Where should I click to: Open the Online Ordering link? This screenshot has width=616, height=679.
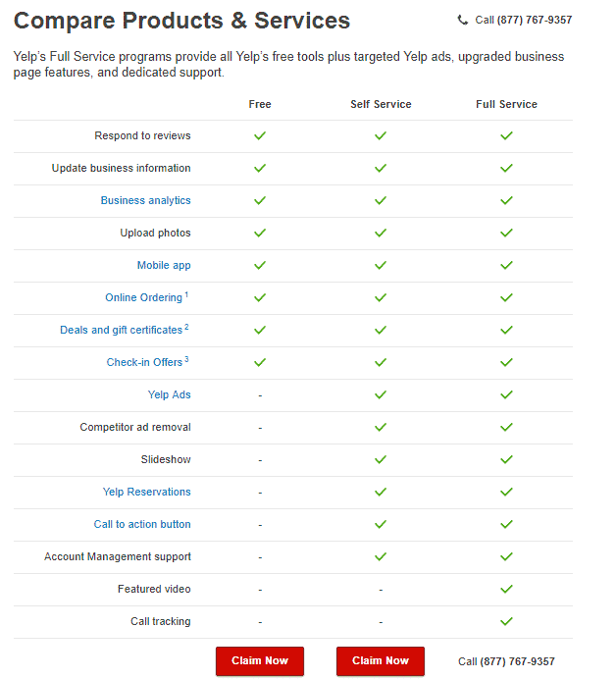pos(144,297)
